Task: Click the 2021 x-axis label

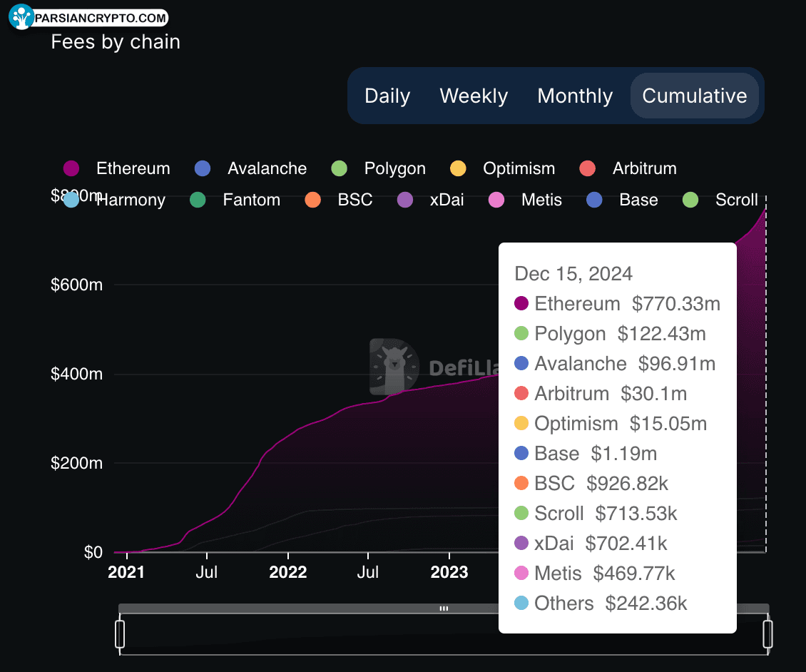Action: pos(126,571)
